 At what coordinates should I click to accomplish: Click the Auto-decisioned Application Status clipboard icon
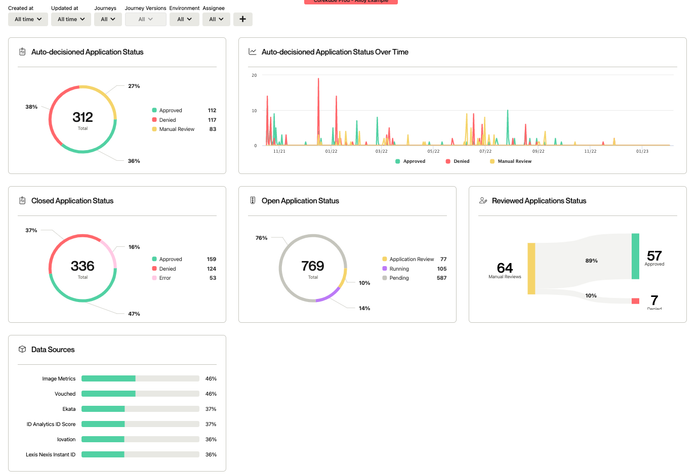(x=22, y=51)
